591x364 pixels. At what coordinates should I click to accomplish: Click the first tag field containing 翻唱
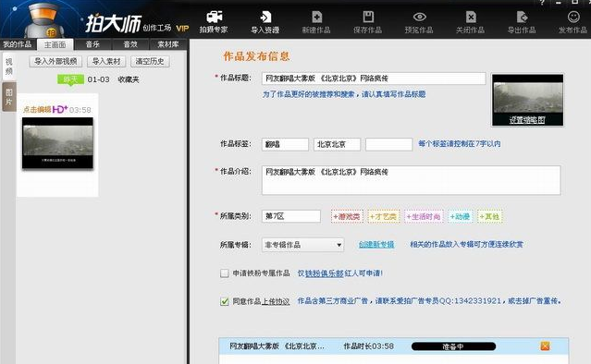click(285, 144)
